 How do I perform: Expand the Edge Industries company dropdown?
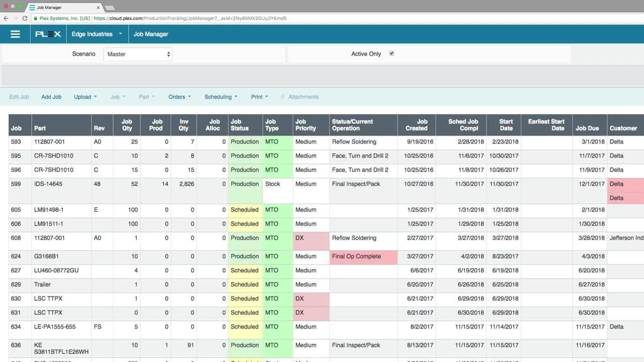click(97, 34)
